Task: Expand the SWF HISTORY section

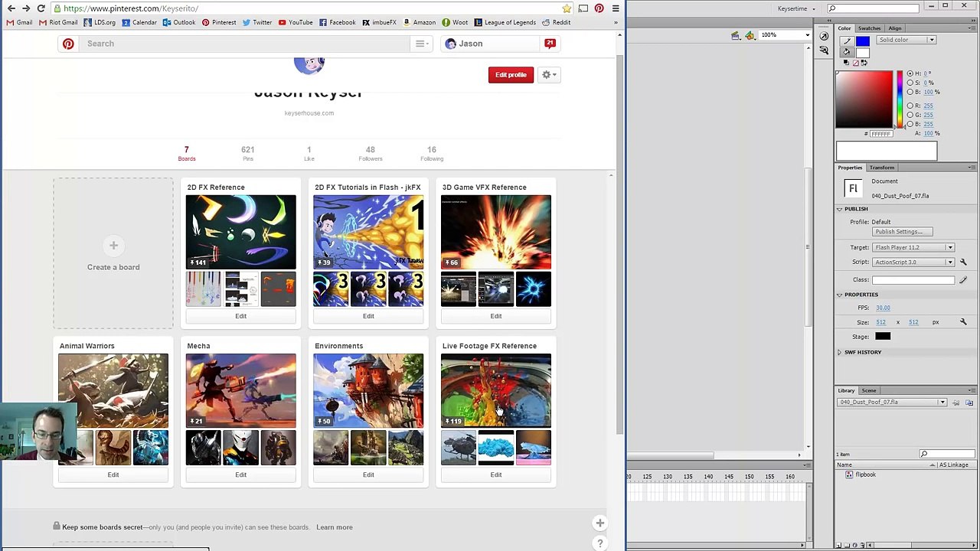Action: click(839, 352)
